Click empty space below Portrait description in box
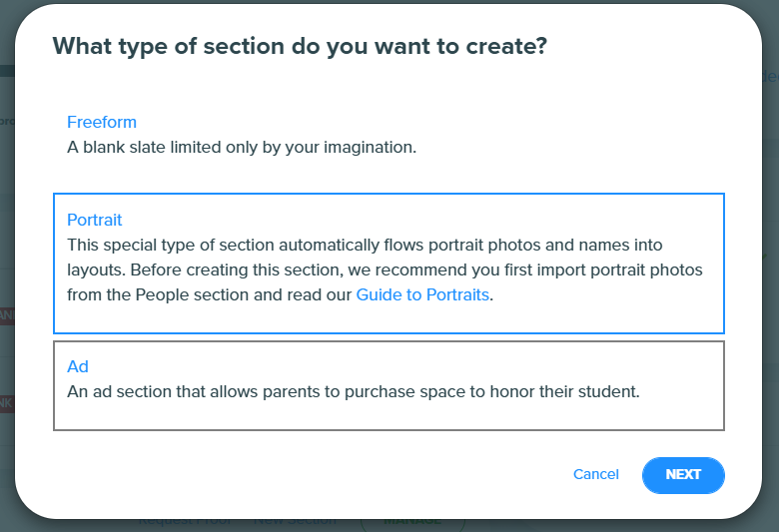 [x=388, y=319]
